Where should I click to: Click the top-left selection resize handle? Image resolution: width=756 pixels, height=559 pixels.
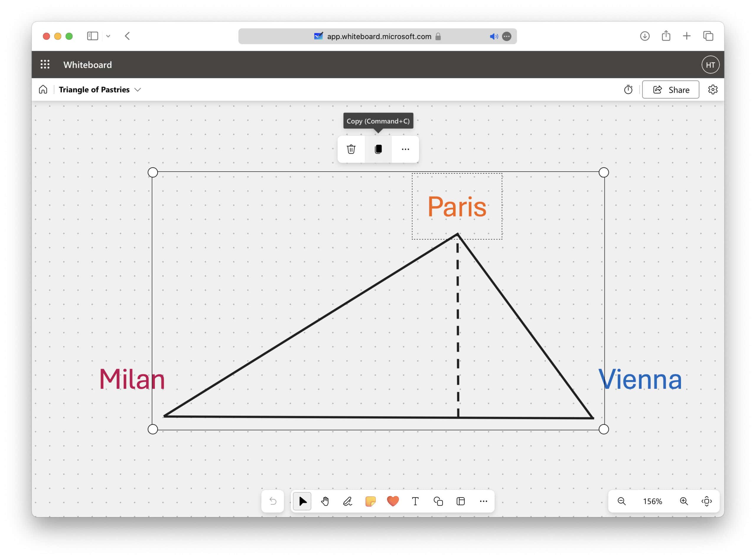(x=153, y=172)
